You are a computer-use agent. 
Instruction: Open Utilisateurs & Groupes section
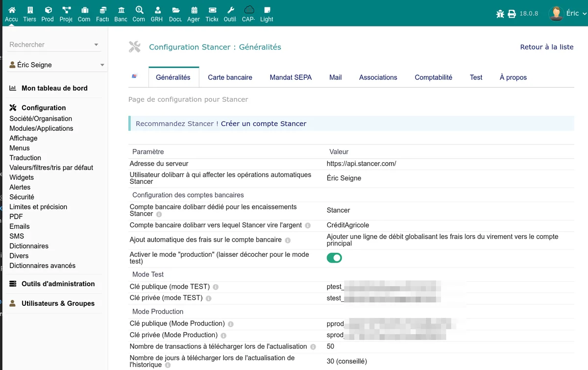pyautogui.click(x=58, y=303)
